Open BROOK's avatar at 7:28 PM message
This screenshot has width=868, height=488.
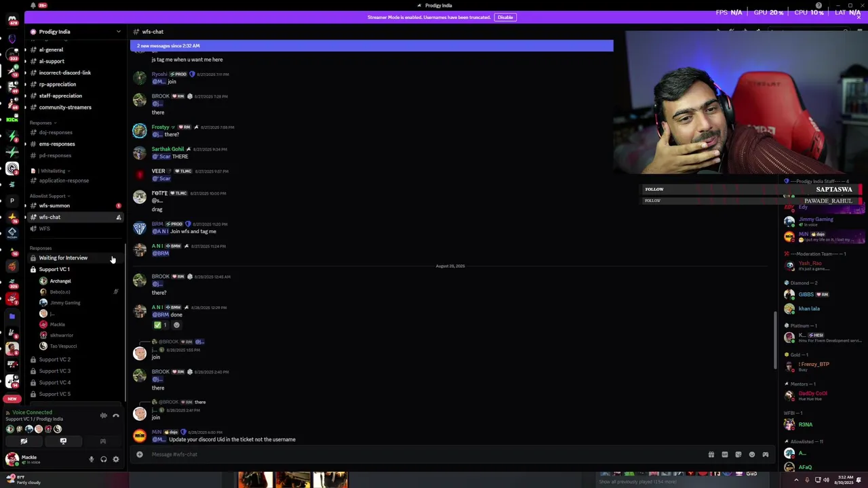(x=139, y=100)
